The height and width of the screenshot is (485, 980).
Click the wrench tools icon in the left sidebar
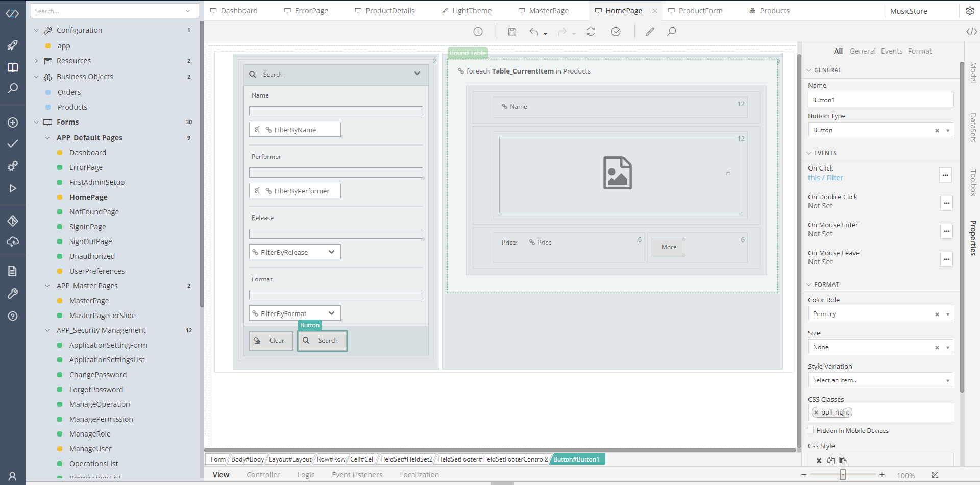[x=12, y=293]
